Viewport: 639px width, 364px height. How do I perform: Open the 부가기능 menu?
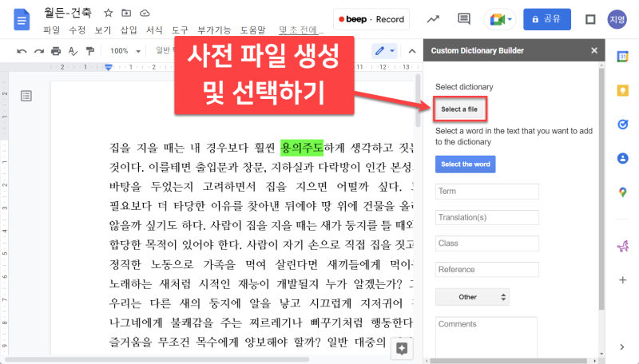[x=214, y=30]
